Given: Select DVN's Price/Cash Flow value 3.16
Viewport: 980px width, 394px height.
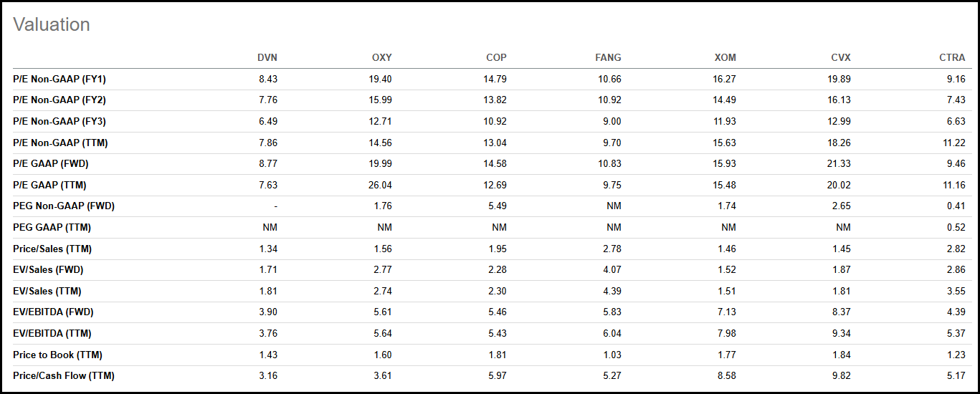Looking at the screenshot, I should (267, 375).
